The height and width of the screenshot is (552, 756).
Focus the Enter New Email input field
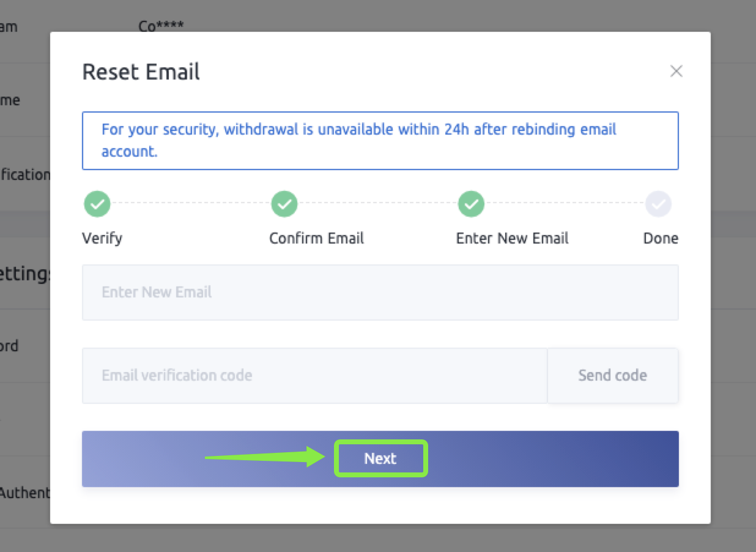point(380,292)
